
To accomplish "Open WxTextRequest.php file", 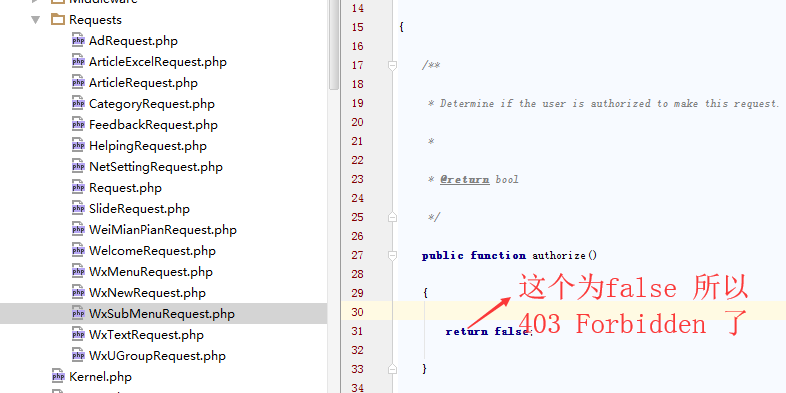I will click(146, 334).
